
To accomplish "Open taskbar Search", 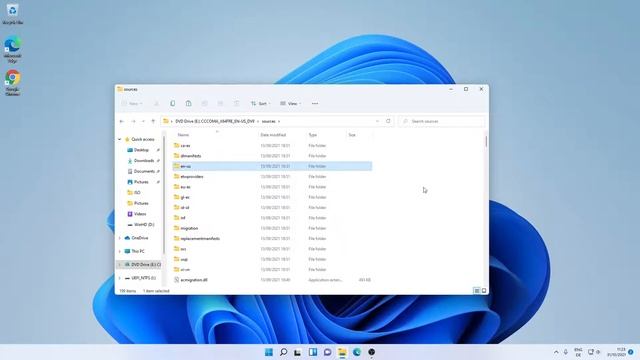I will click(283, 352).
